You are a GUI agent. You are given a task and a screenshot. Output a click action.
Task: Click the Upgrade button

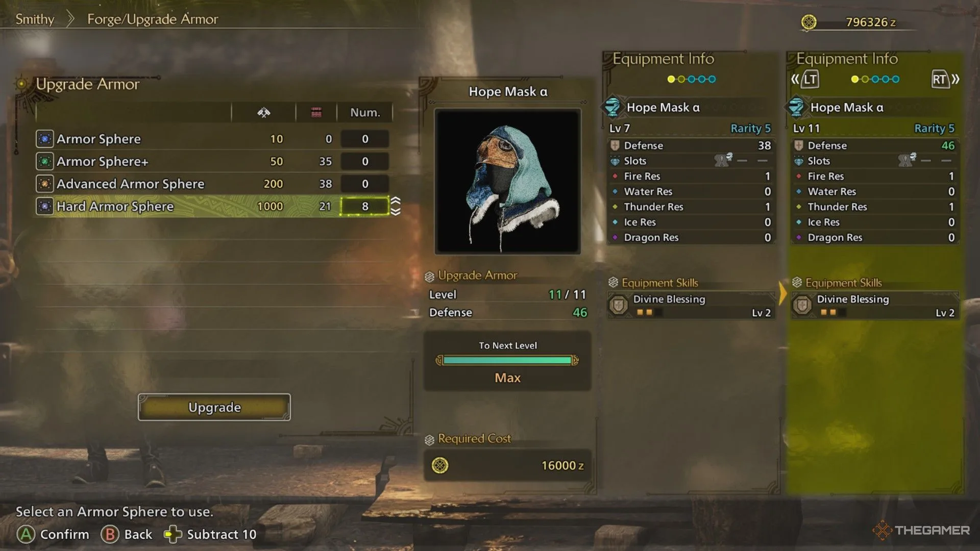(214, 407)
